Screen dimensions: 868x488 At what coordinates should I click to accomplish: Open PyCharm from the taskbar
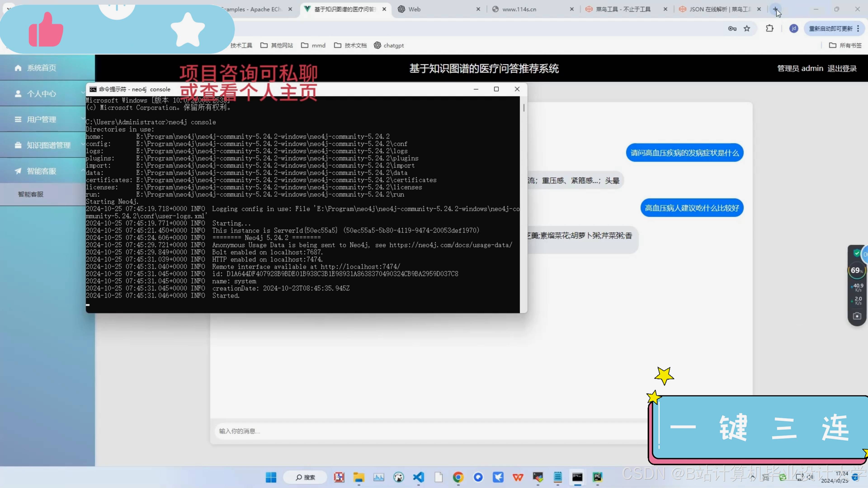(597, 477)
